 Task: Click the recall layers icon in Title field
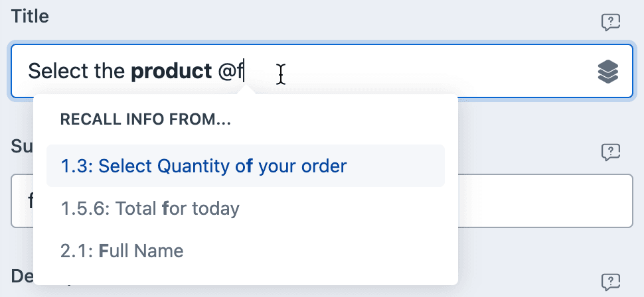pyautogui.click(x=608, y=72)
